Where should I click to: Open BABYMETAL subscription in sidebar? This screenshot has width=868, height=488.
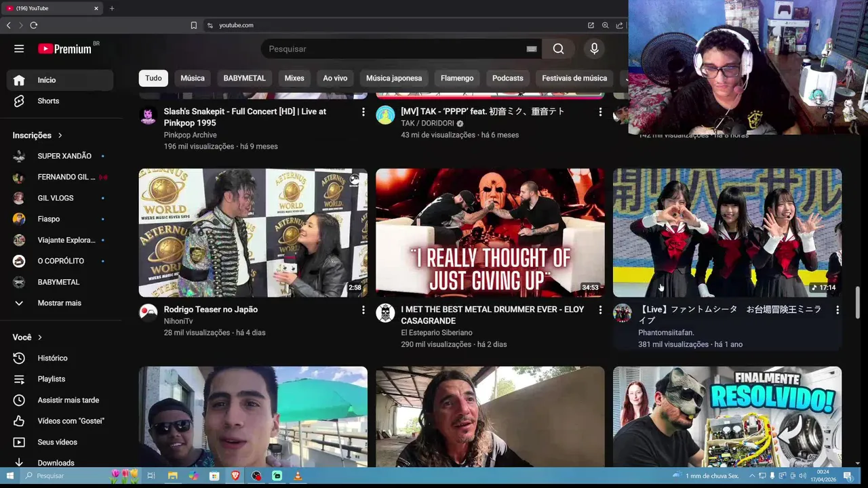[60, 282]
